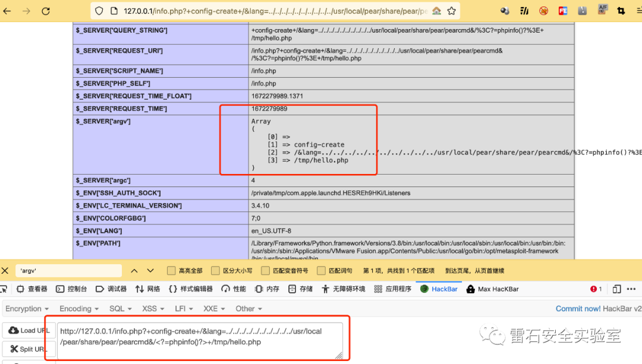Toggle the devtools dock layout icon
The height and width of the screenshot is (364, 642).
tap(616, 289)
